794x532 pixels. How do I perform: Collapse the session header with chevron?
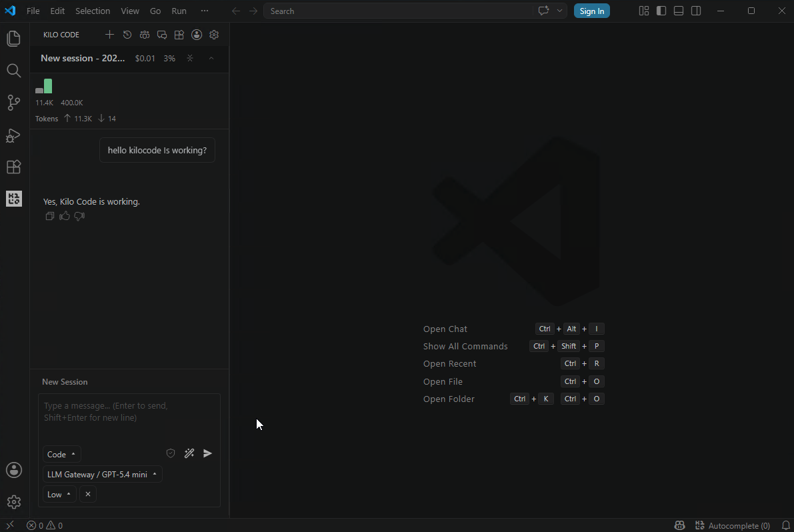click(211, 58)
